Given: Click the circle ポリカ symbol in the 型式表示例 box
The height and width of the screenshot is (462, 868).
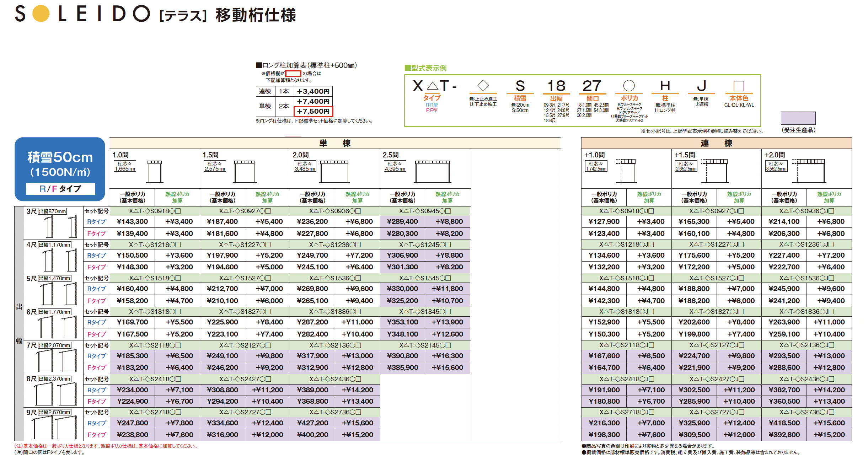Looking at the screenshot, I should coord(629,86).
